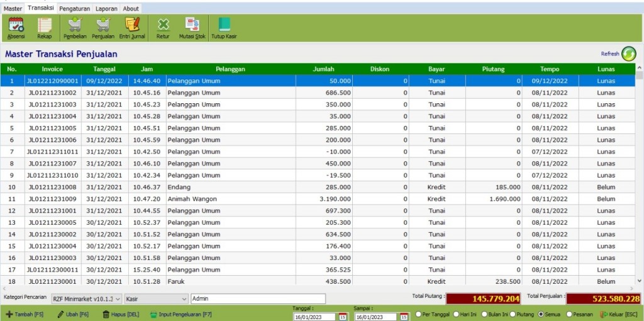Click the Total Penjualan value 523.580.228
This screenshot has width=644, height=321.
tap(603, 299)
